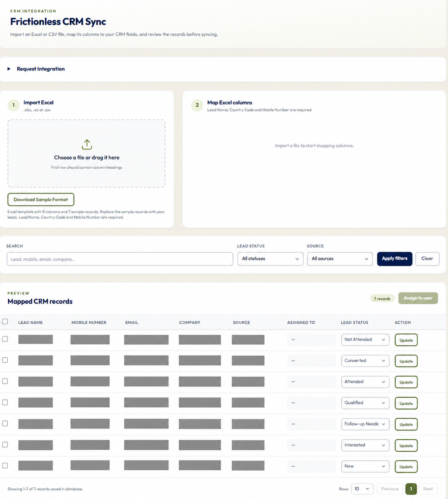The height and width of the screenshot is (499, 448).
Task: Update the Converted record
Action: point(406,361)
